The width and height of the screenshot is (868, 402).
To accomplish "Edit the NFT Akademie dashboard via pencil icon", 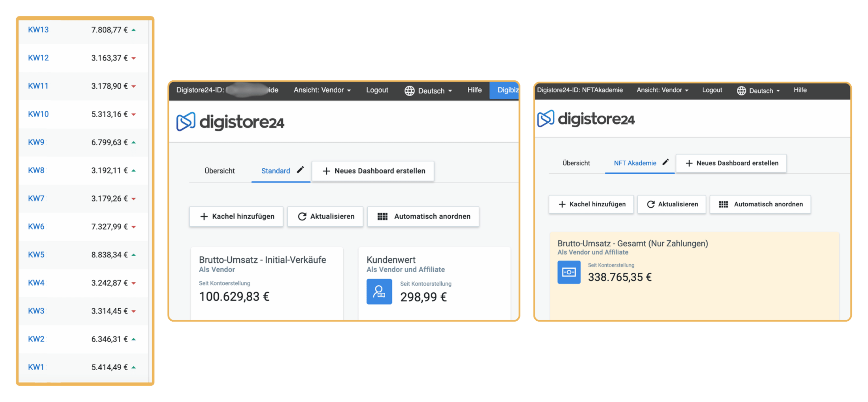I will coord(665,162).
